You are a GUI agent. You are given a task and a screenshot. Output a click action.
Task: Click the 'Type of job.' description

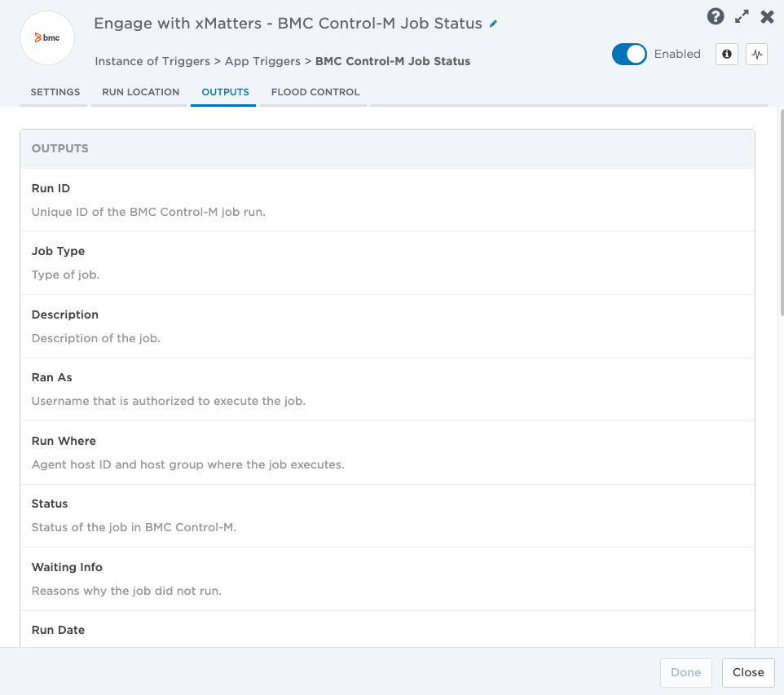[65, 275]
